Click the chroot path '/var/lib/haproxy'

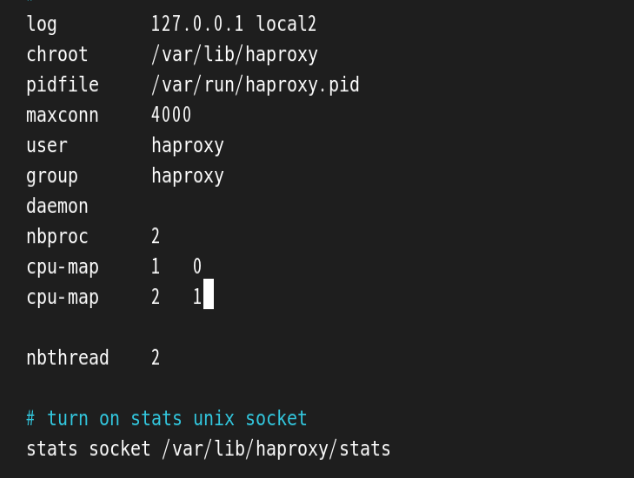point(235,55)
